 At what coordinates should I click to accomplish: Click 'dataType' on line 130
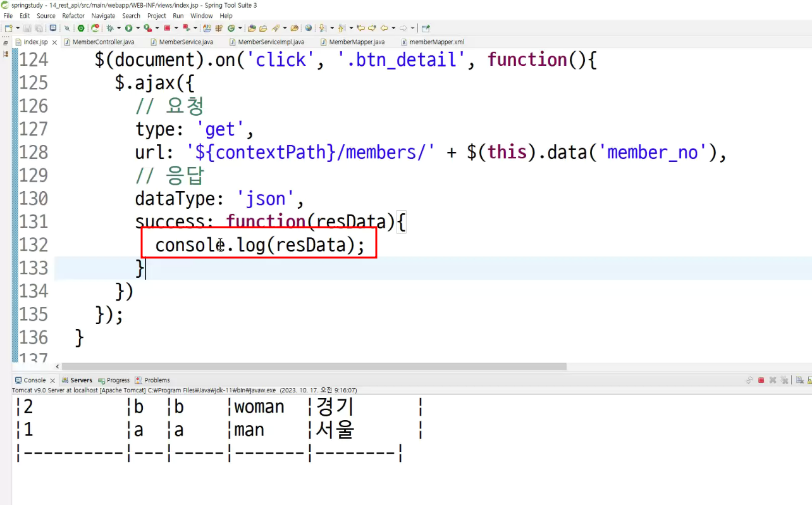point(175,199)
